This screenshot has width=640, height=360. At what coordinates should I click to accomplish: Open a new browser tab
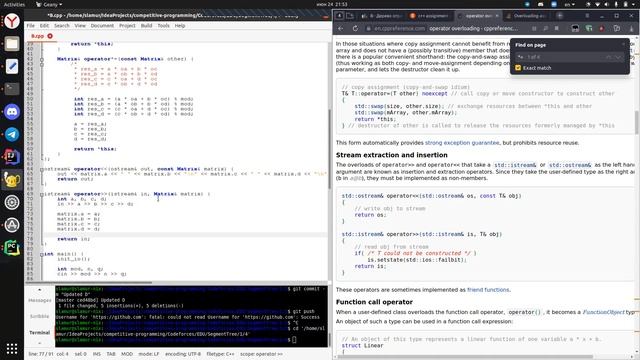click(560, 16)
